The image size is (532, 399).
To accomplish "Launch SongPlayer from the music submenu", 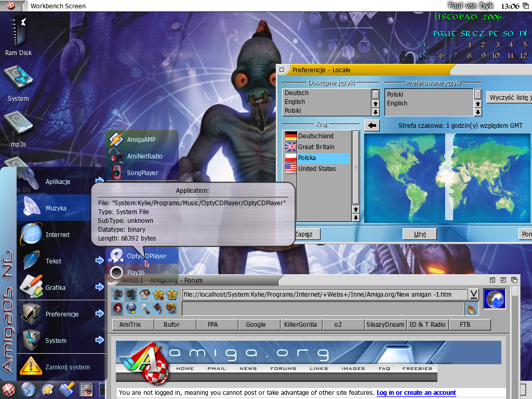I will pos(142,172).
